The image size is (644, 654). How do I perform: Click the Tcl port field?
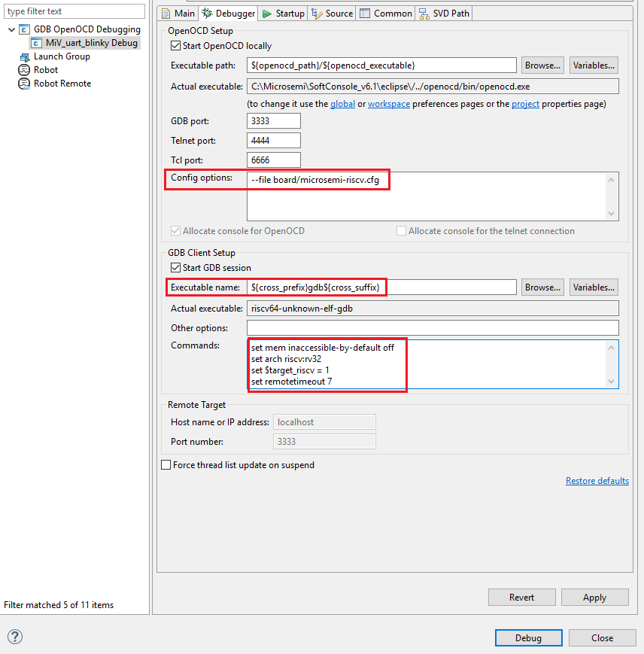point(273,160)
